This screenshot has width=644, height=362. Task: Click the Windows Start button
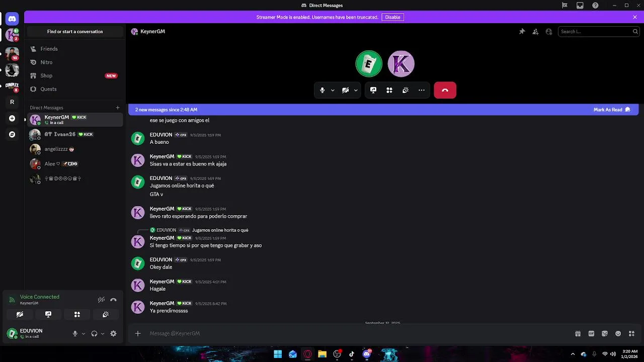(x=278, y=354)
